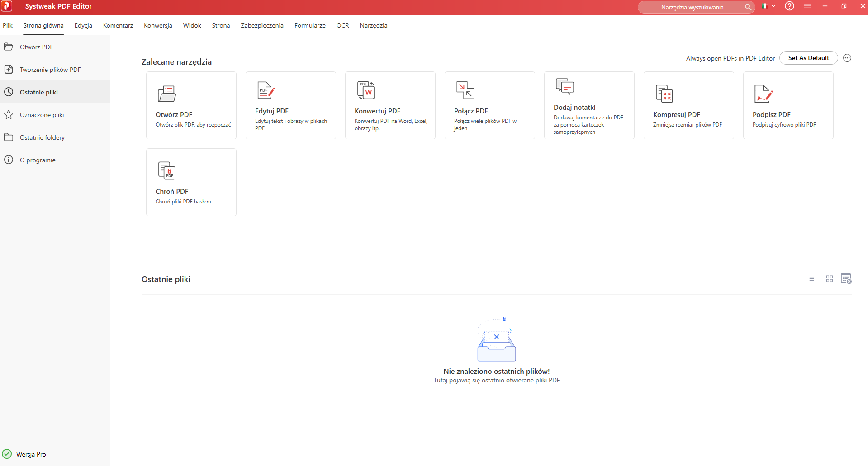The height and width of the screenshot is (466, 868).
Task: Click the search magnifier icon
Action: click(748, 7)
